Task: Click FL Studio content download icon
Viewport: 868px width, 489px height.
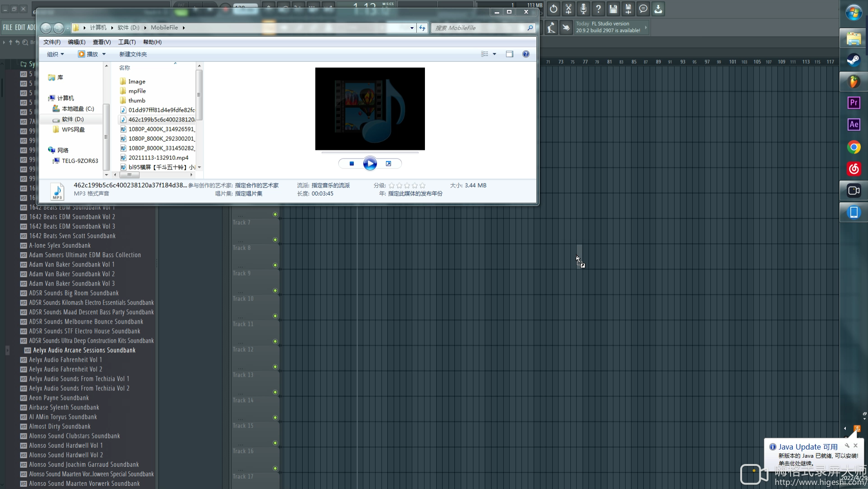Action: 658,9
